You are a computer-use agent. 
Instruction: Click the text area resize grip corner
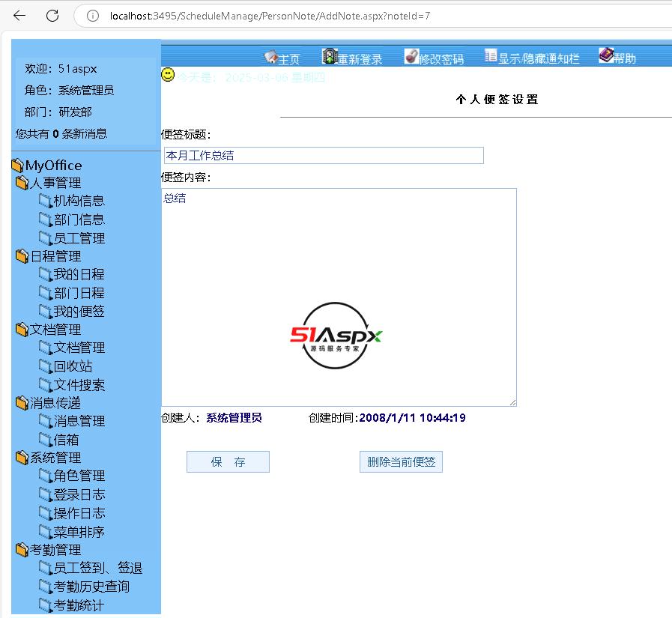tap(513, 402)
